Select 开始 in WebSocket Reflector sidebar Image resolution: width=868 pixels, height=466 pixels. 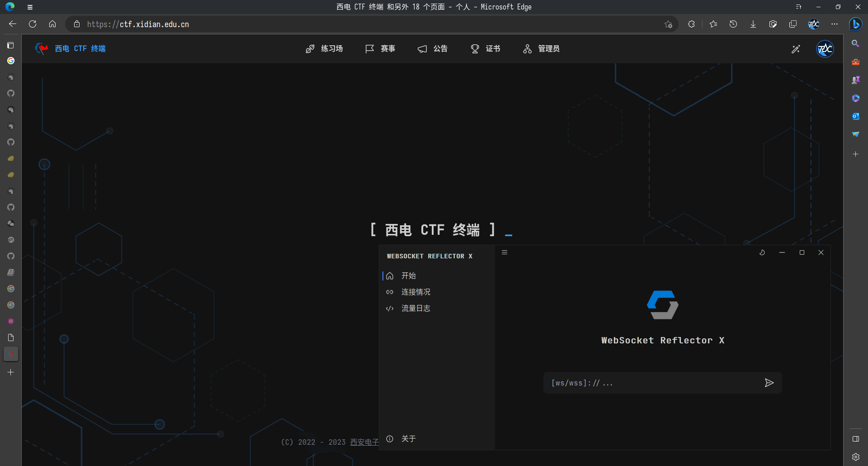pos(437,276)
